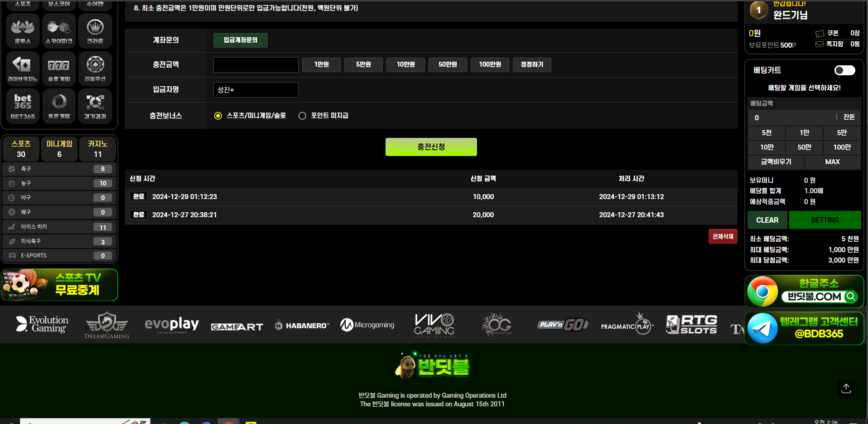Open the 크라운 crown game icon
Screen dimensions: 868x424
tap(95, 30)
